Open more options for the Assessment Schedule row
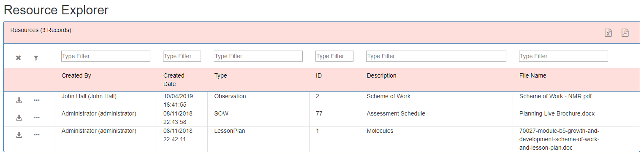Image resolution: width=644 pixels, height=156 pixels. coord(37,117)
